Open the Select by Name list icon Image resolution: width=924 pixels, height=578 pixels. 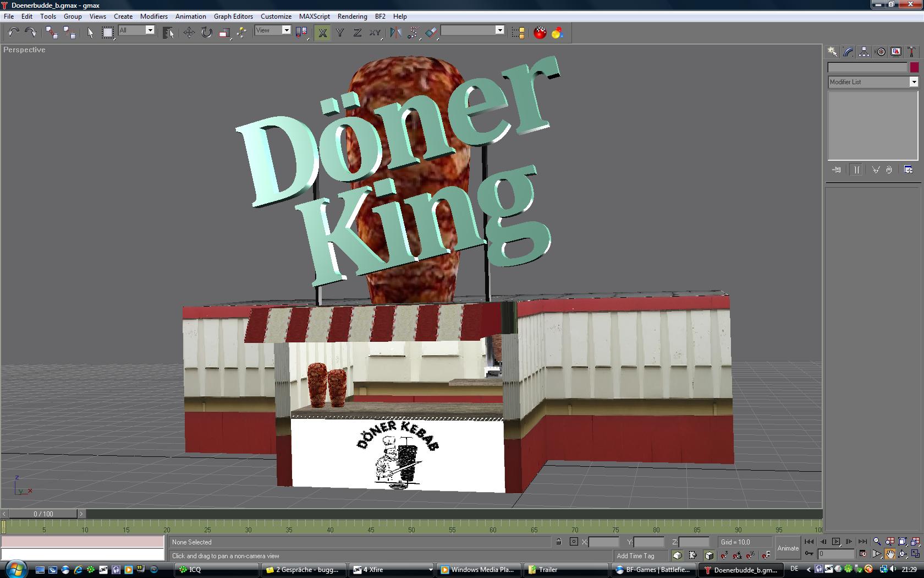click(x=168, y=32)
